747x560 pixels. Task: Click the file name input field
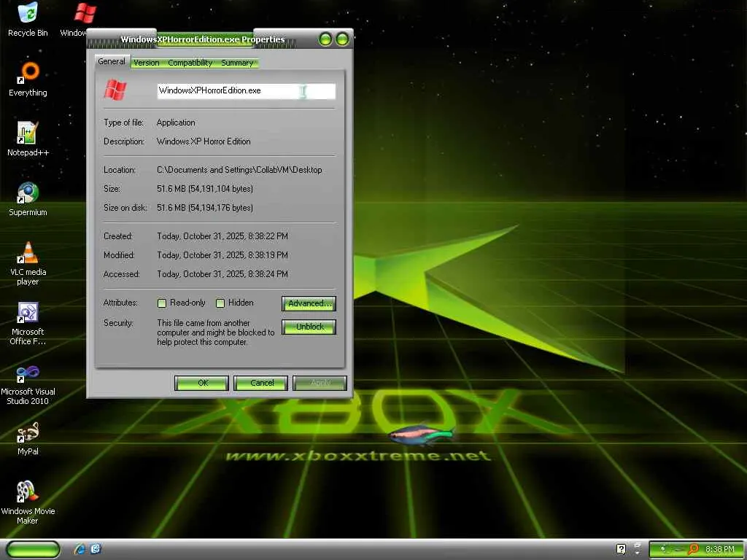click(x=247, y=91)
